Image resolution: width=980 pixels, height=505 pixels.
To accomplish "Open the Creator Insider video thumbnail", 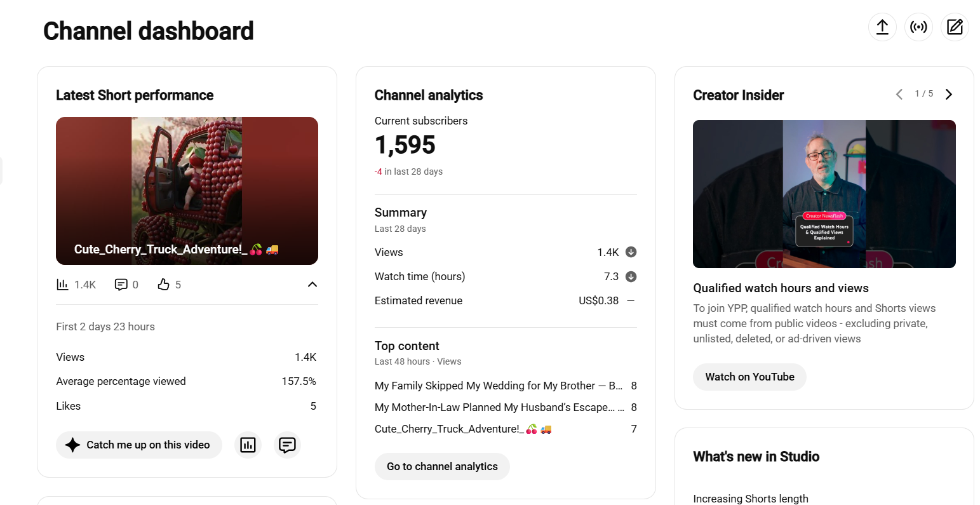I will pyautogui.click(x=824, y=194).
